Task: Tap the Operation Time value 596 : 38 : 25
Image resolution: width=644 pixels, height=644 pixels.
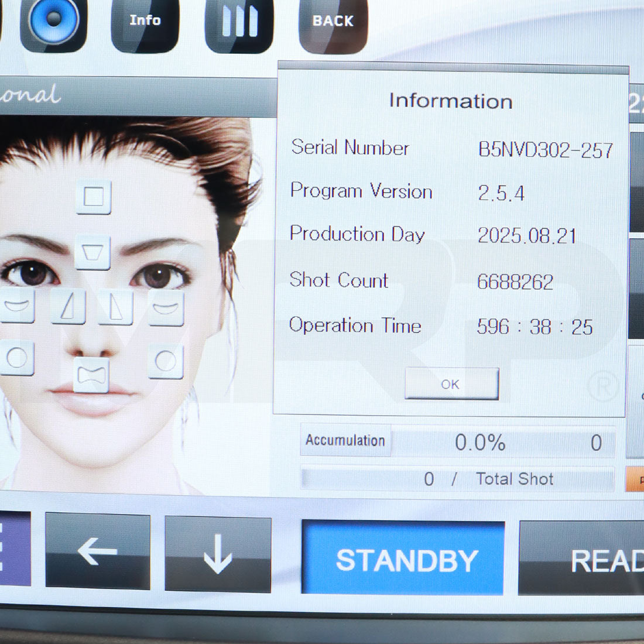Action: click(535, 327)
